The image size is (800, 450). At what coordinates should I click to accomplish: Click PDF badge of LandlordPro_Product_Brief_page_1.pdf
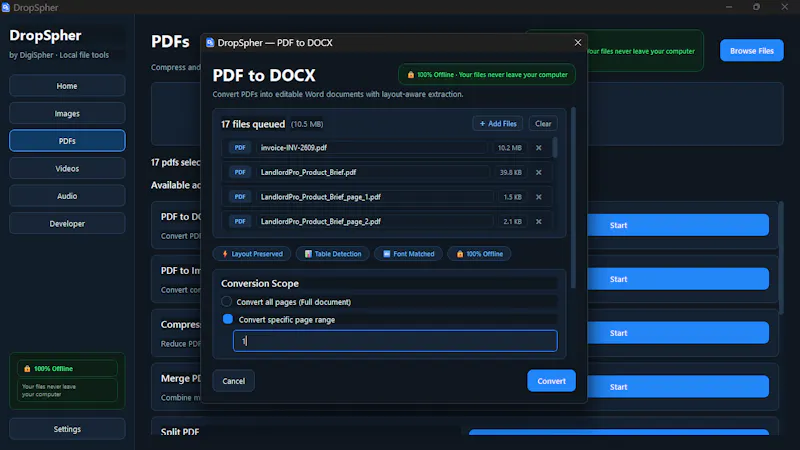click(240, 197)
